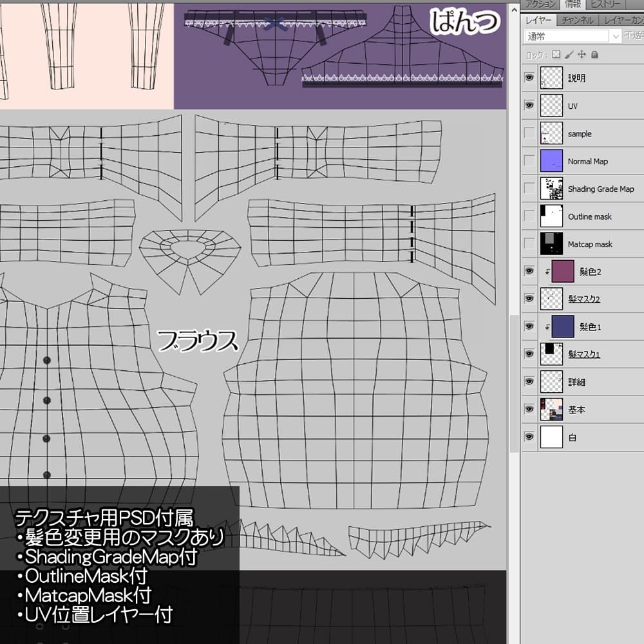
Task: Select the Outline mask layer thumbnail
Action: point(551,216)
